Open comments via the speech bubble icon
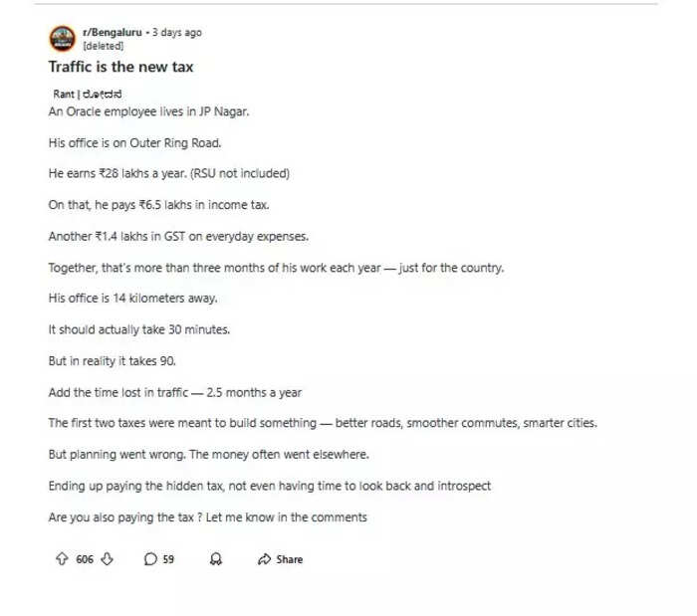 click(x=150, y=559)
